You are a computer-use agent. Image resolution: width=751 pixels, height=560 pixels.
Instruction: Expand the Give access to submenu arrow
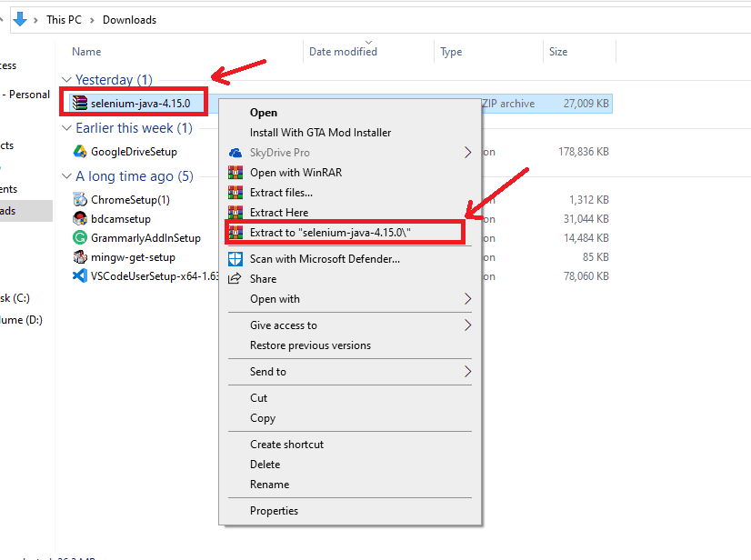pyautogui.click(x=468, y=325)
